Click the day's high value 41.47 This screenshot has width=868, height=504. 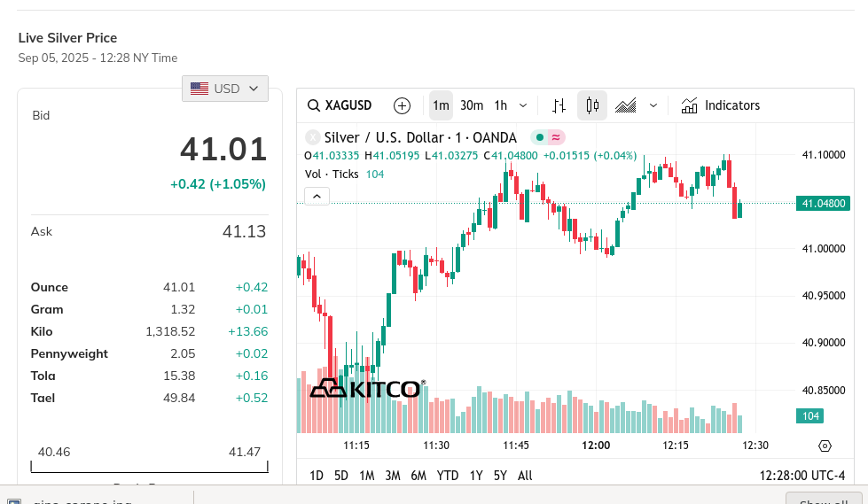(x=245, y=452)
